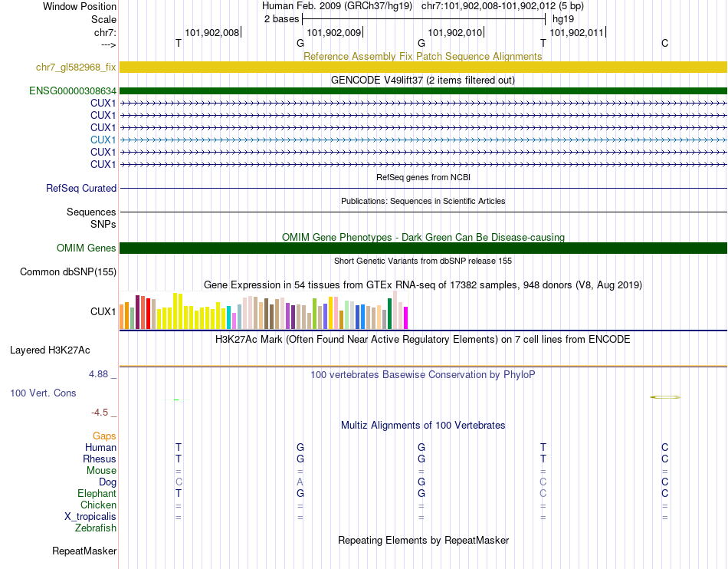Click the G base in Dog row
The height and width of the screenshot is (569, 728).
tap(421, 482)
